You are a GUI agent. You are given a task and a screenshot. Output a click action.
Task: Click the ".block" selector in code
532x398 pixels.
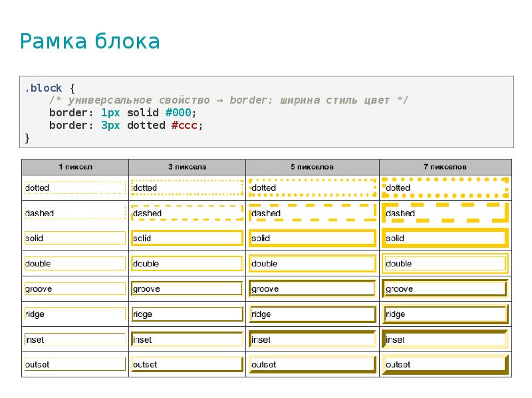[x=43, y=88]
